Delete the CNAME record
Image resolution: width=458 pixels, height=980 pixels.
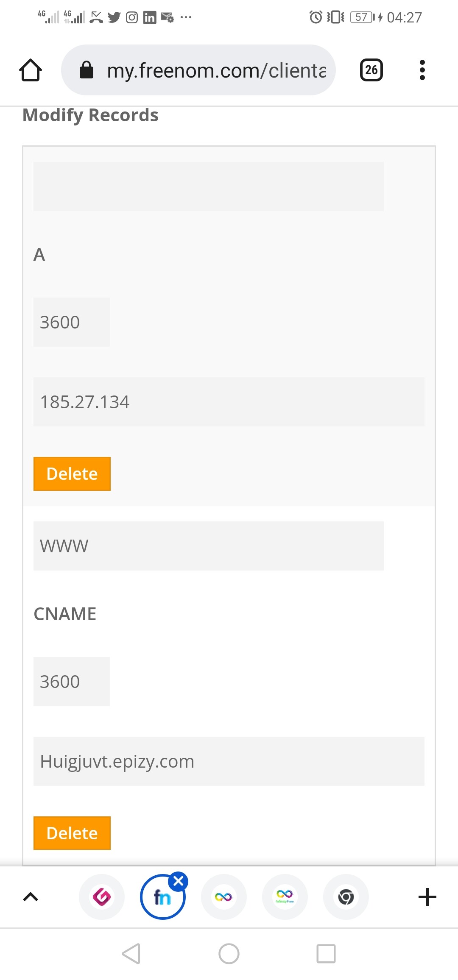pyautogui.click(x=72, y=833)
